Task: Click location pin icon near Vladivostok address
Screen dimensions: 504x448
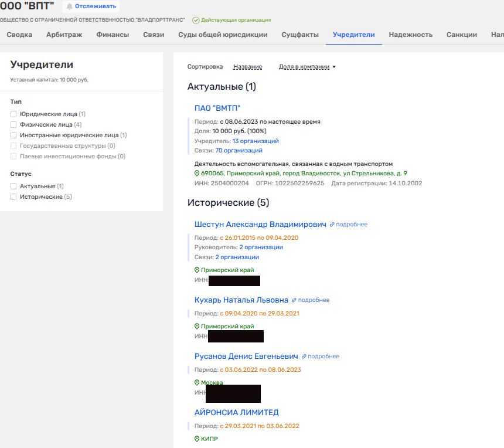Action: 197,174
